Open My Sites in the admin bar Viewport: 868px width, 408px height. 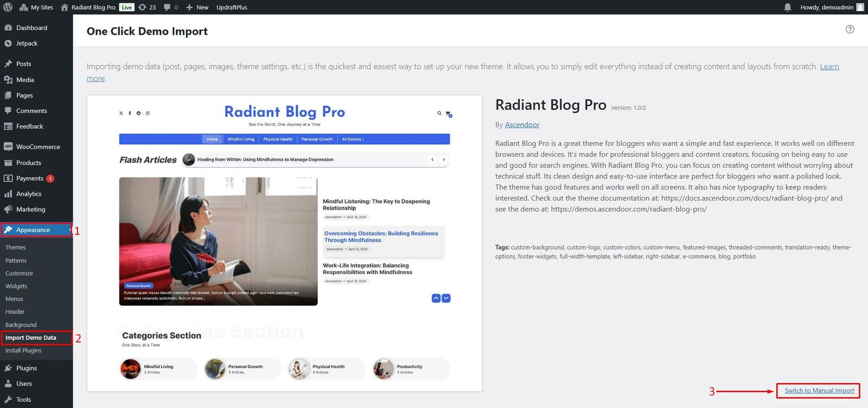[36, 7]
